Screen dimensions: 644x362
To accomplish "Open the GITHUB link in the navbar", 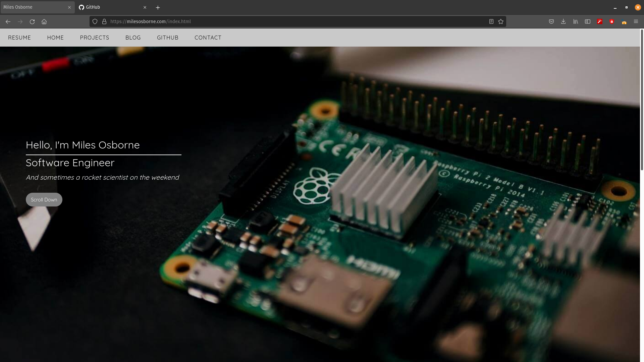I will point(168,38).
